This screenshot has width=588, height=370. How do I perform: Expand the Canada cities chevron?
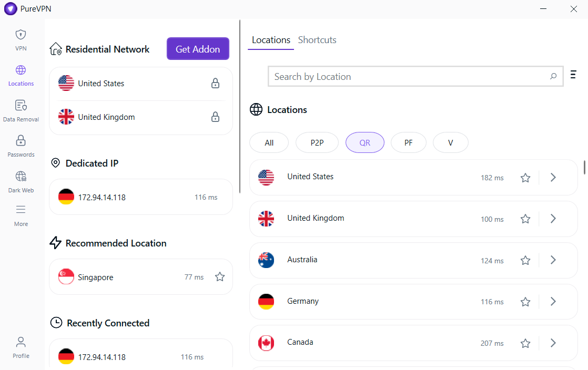pyautogui.click(x=553, y=343)
